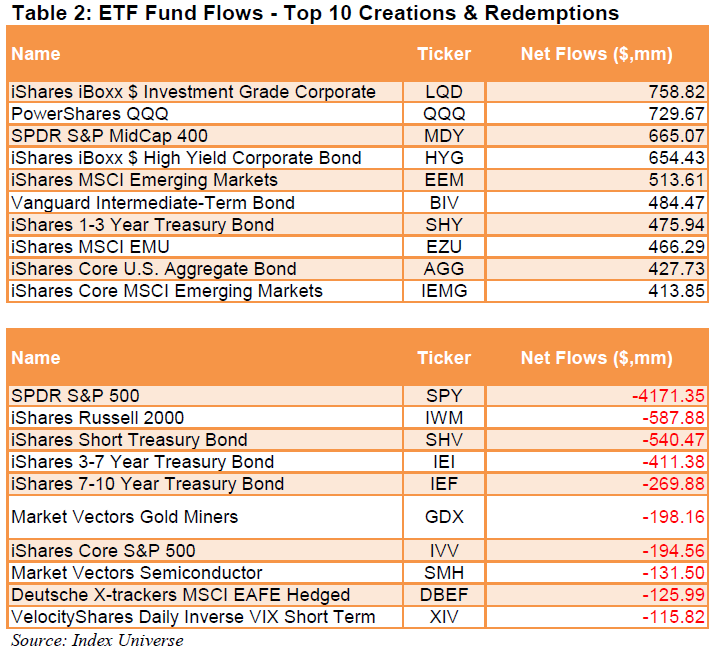Select the -4171.35 net flows value

coord(668,396)
